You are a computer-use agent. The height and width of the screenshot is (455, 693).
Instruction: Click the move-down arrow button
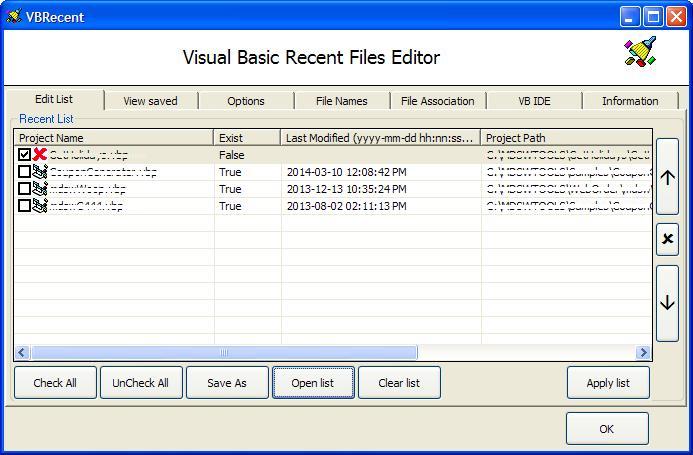point(667,303)
